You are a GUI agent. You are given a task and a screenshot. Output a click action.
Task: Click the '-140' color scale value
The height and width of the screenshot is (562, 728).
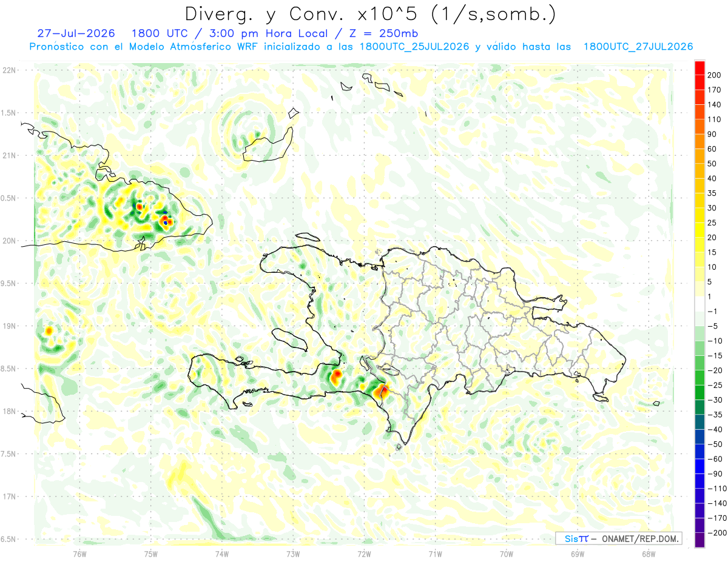point(717,503)
